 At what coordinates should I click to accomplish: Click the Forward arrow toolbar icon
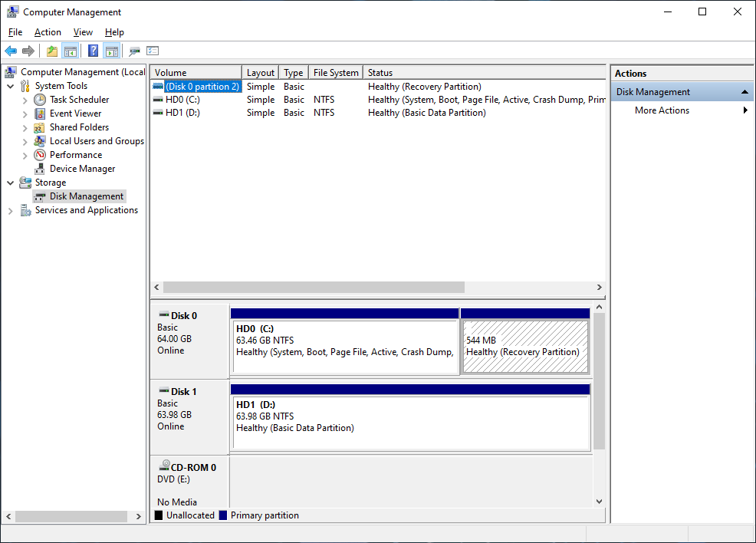[28, 51]
